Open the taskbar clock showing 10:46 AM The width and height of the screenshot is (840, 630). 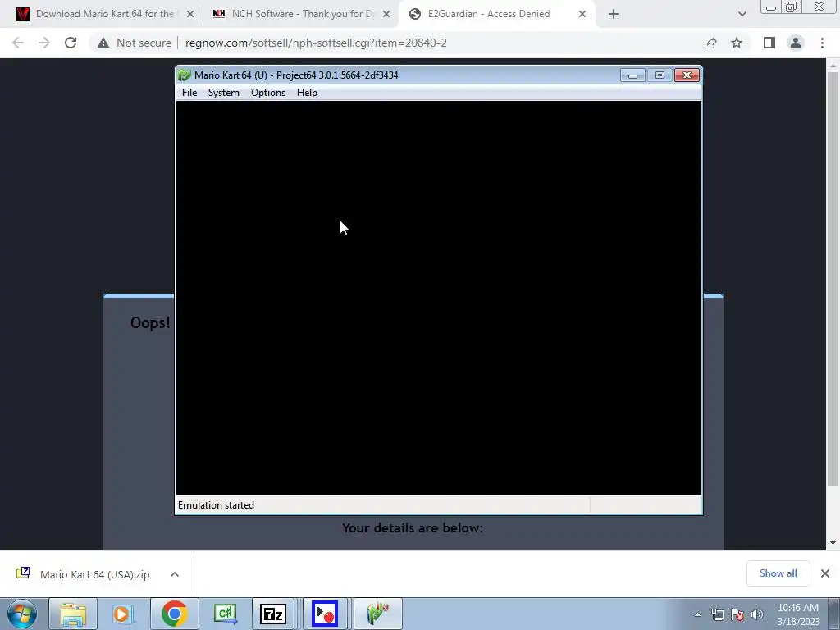pos(798,614)
